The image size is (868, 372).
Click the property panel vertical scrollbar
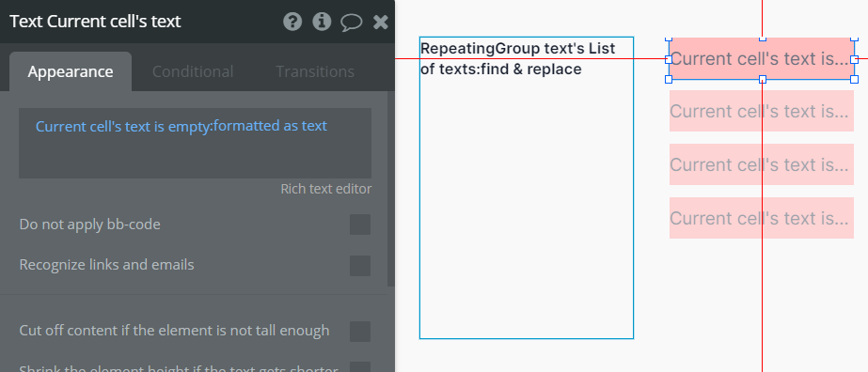coord(391,188)
